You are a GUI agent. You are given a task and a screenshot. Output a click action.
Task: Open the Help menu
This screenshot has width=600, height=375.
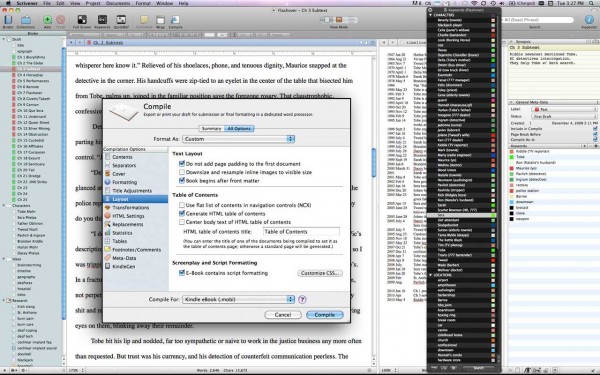pyautogui.click(x=183, y=3)
